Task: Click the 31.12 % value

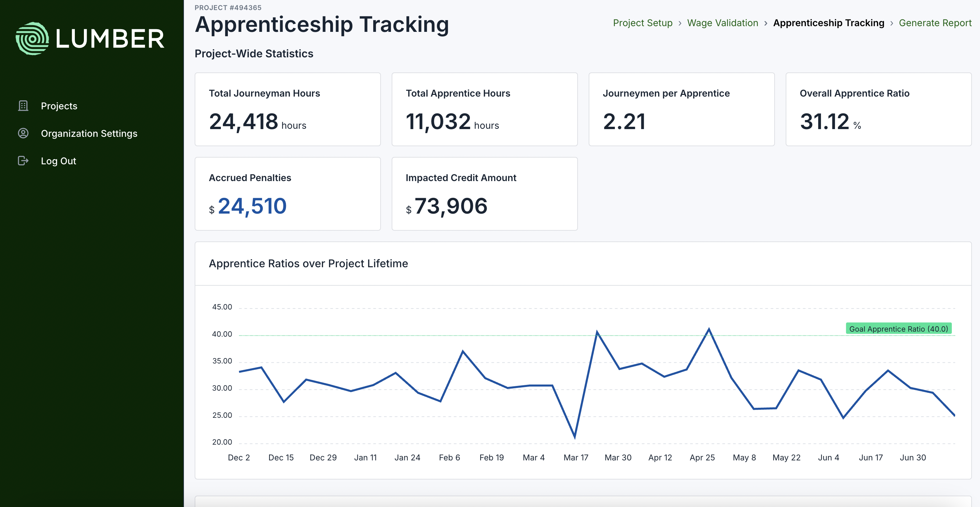Action: [831, 122]
